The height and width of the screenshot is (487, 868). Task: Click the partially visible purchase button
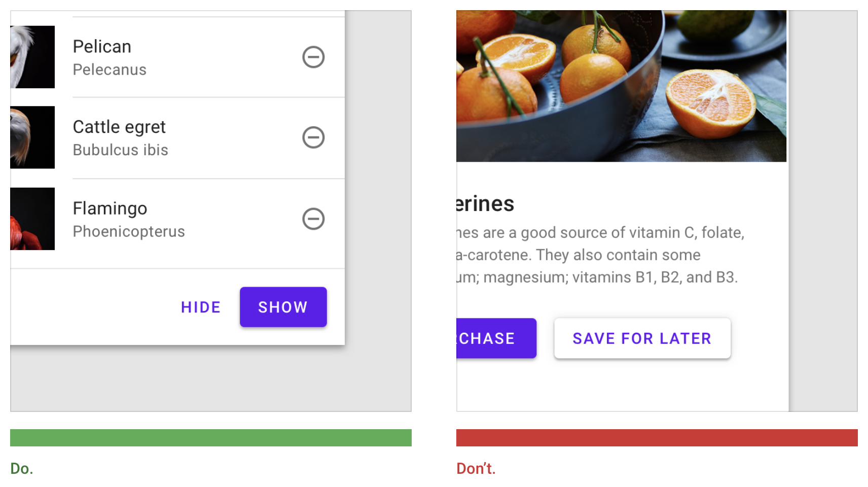(496, 338)
